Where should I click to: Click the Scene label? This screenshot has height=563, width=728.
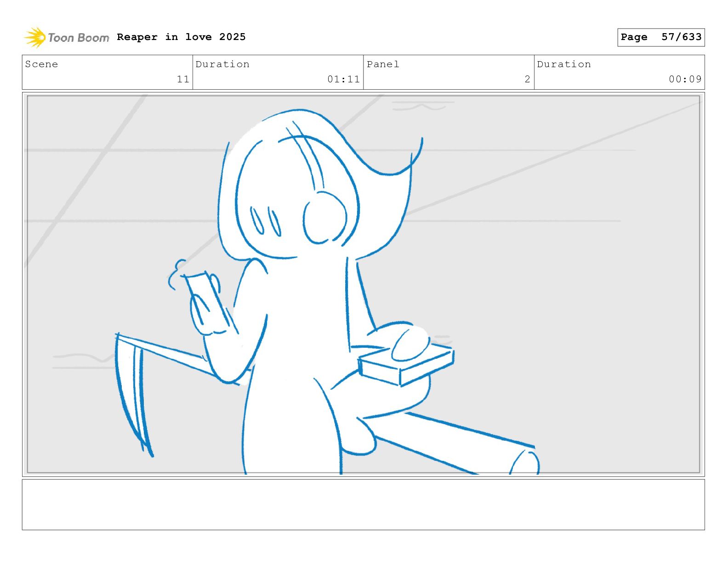point(41,64)
